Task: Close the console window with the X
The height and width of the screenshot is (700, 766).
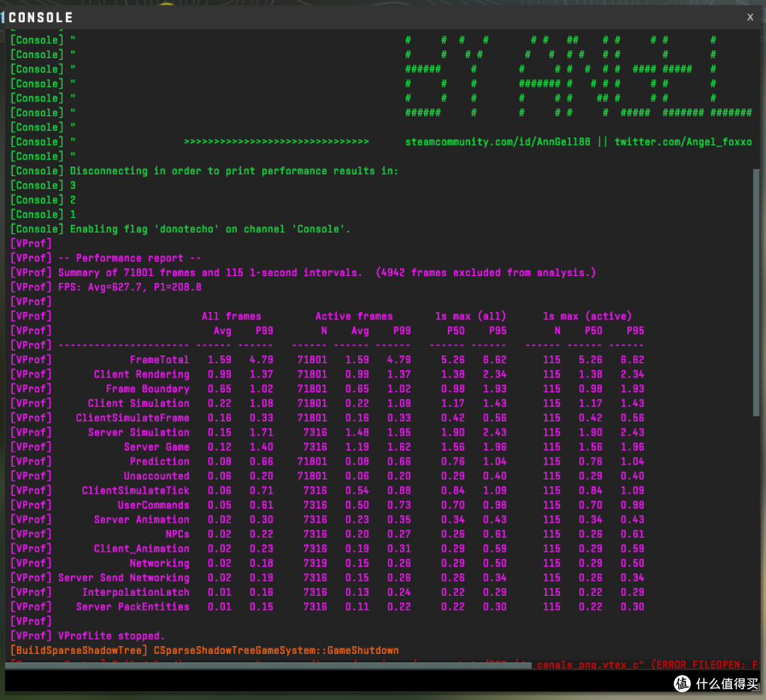Action: [750, 17]
